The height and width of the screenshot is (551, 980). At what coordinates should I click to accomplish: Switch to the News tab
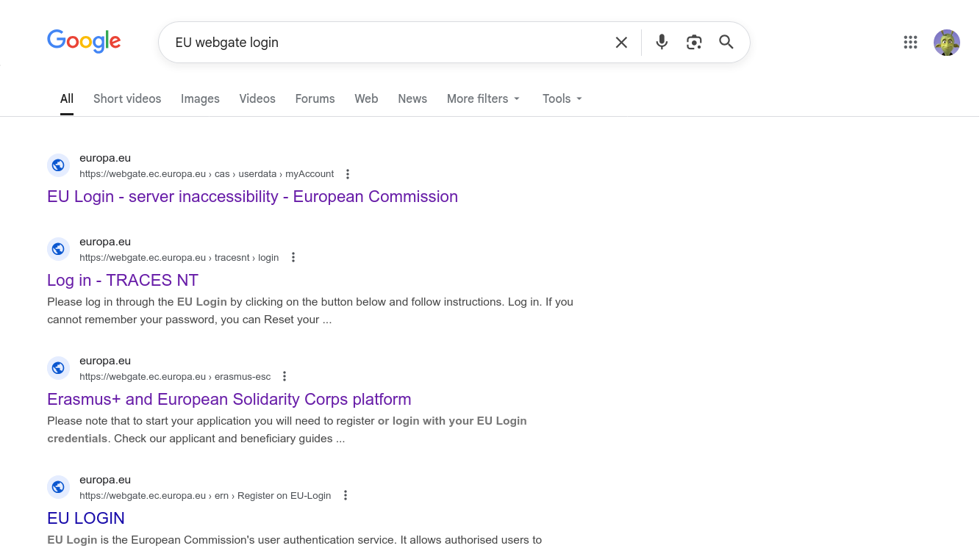(x=412, y=98)
